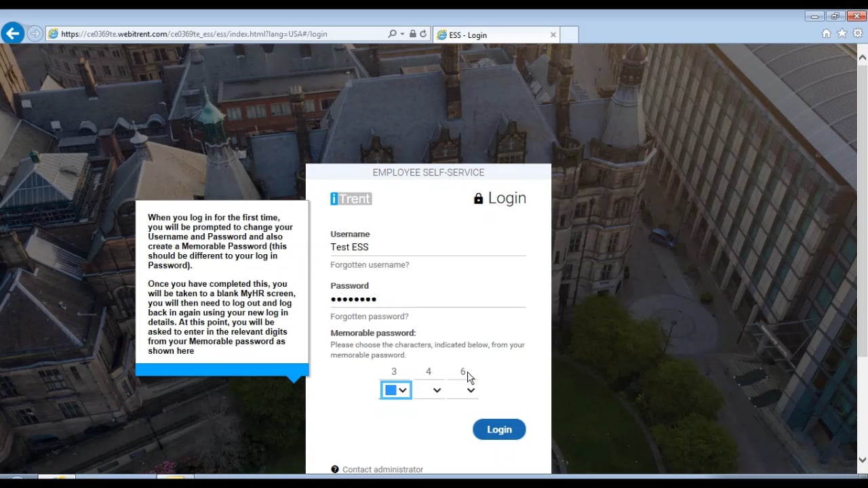Click the scrollbar up arrow
The width and height of the screenshot is (868, 488).
[862, 58]
